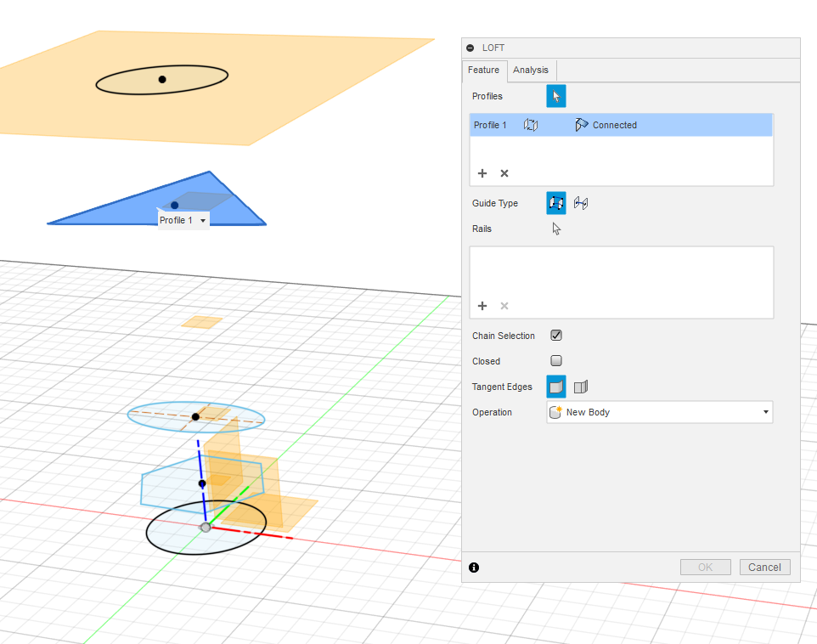Screen dimensions: 817x644
Task: Click the reorder icon beside Profile 1
Action: tap(531, 125)
